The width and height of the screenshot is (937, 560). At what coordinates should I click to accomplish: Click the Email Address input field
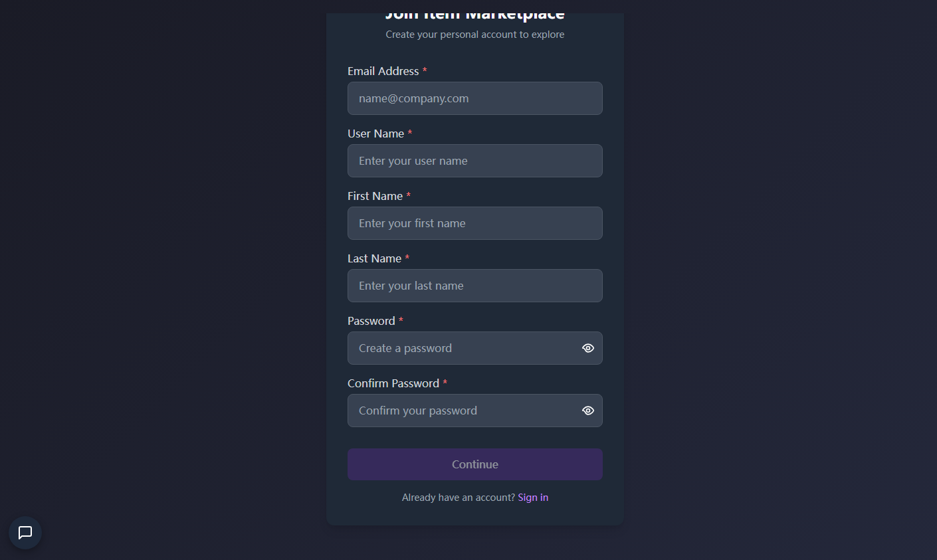[474, 98]
